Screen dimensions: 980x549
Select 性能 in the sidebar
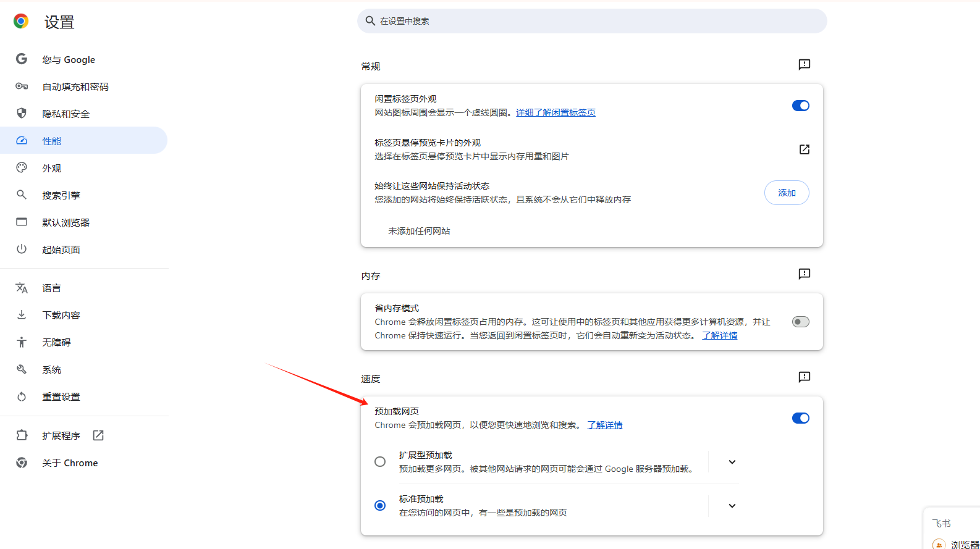(84, 141)
